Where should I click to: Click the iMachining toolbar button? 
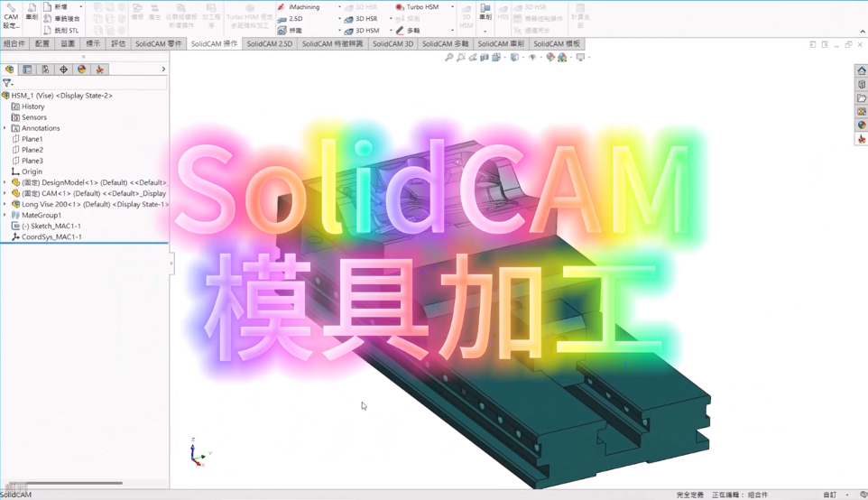click(303, 7)
